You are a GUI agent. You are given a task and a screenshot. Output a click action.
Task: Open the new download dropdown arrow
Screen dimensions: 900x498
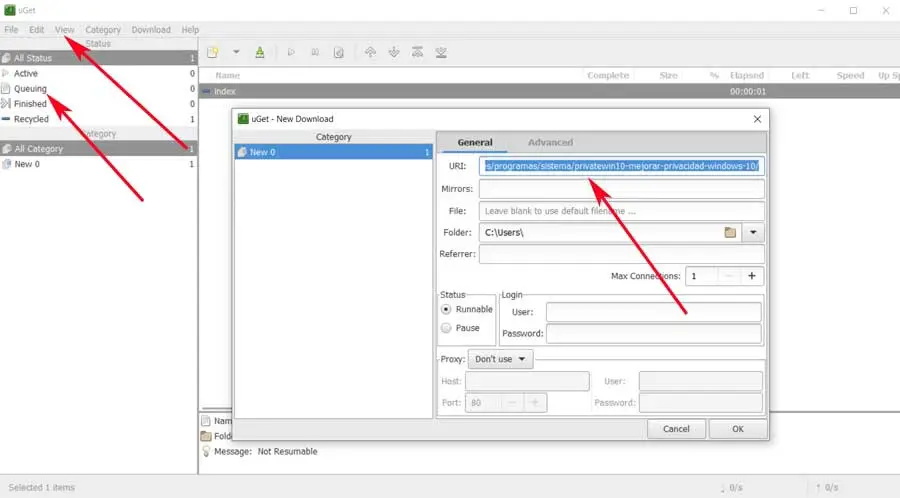click(236, 52)
